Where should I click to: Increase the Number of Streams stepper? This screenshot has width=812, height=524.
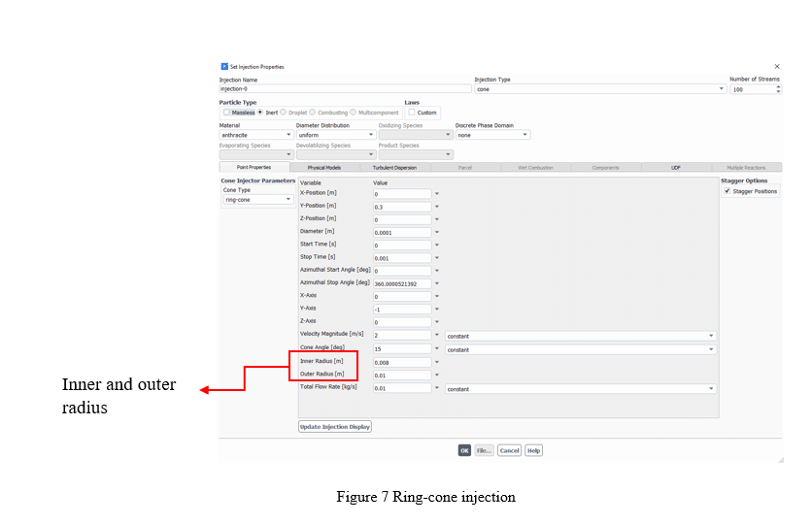coord(778,85)
